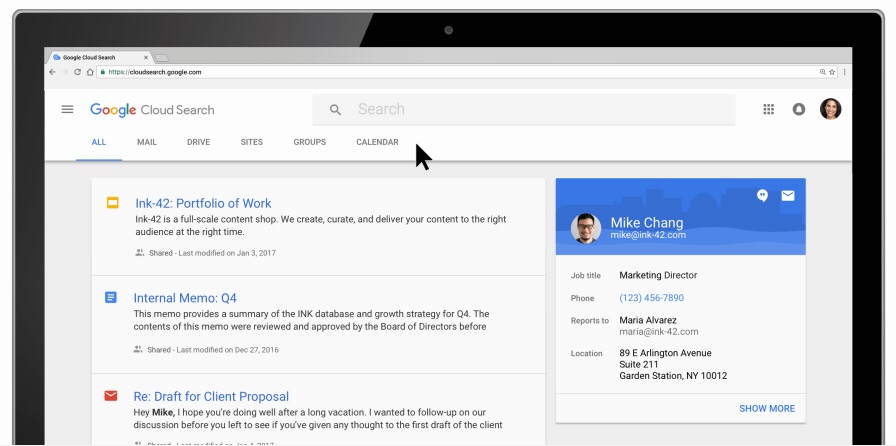Click Mike Chang's name on card
This screenshot has width=896, height=446.
(x=647, y=222)
